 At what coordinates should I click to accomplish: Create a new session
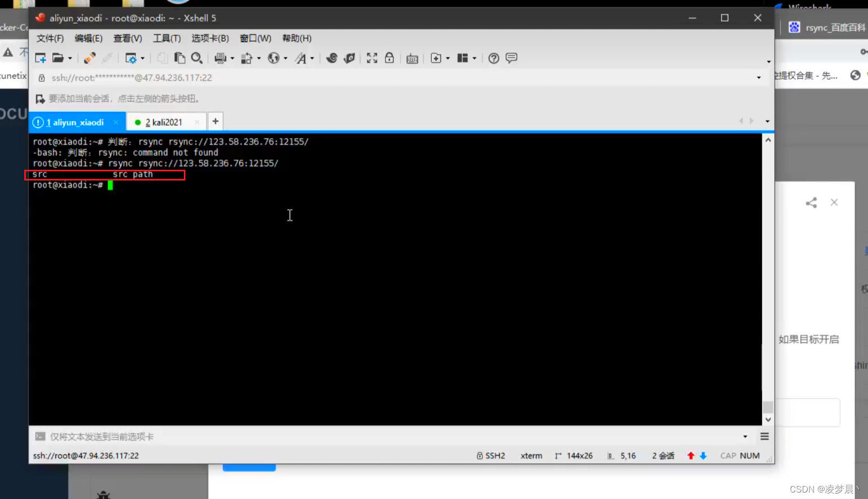[40, 58]
